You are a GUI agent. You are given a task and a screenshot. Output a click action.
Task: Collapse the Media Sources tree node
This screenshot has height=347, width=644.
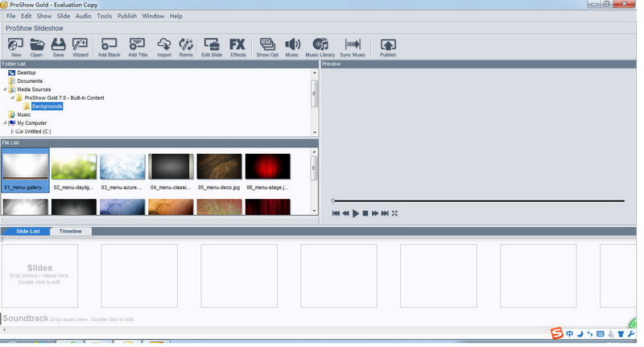click(4, 89)
